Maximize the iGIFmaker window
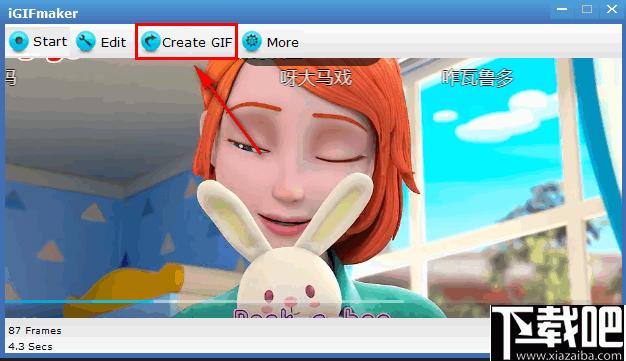The width and height of the screenshot is (626, 361). tap(587, 9)
